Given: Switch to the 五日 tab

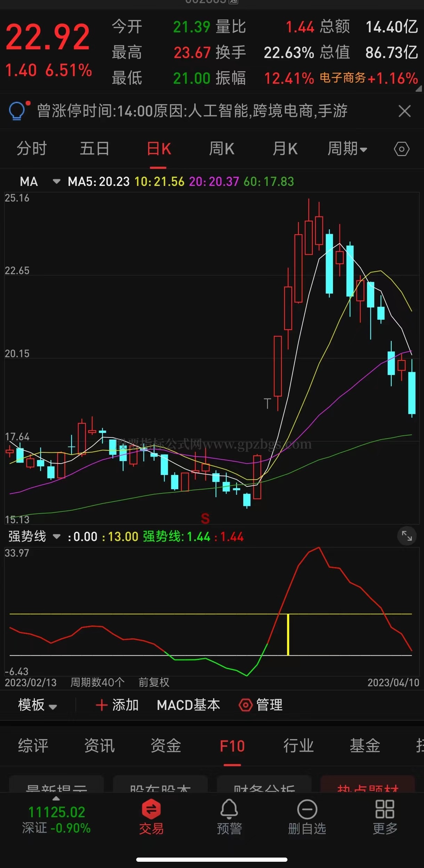Looking at the screenshot, I should point(95,149).
